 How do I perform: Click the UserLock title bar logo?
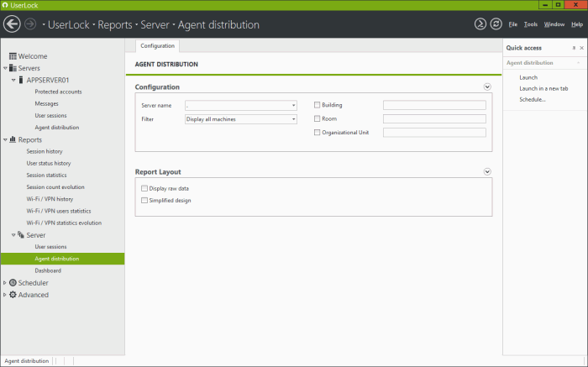pos(5,5)
